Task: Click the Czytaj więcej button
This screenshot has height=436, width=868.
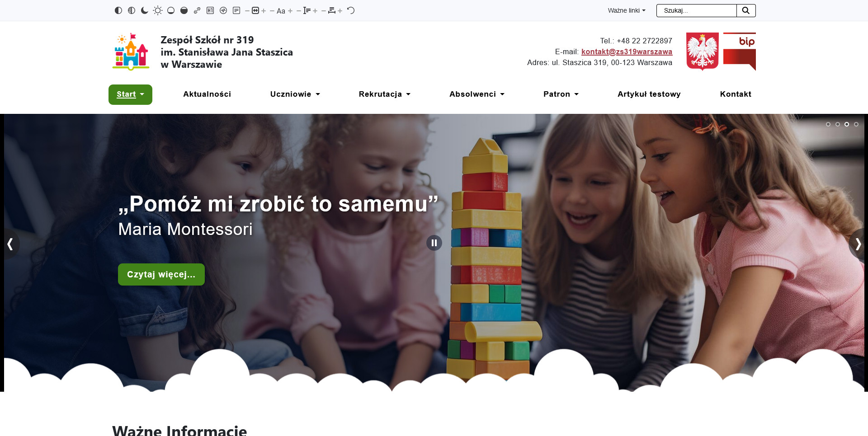Action: 161,275
